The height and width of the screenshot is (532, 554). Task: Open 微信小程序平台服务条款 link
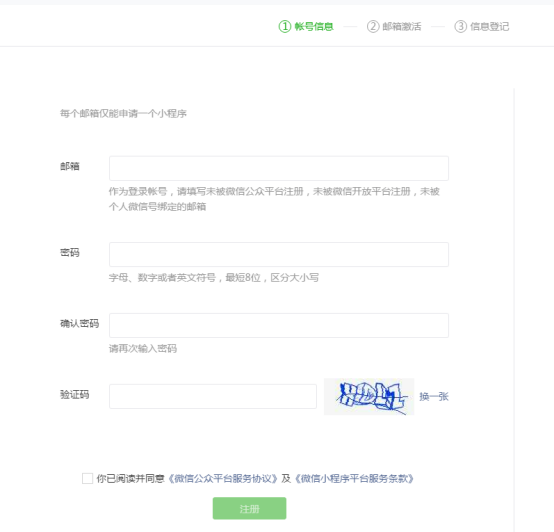[x=354, y=479]
